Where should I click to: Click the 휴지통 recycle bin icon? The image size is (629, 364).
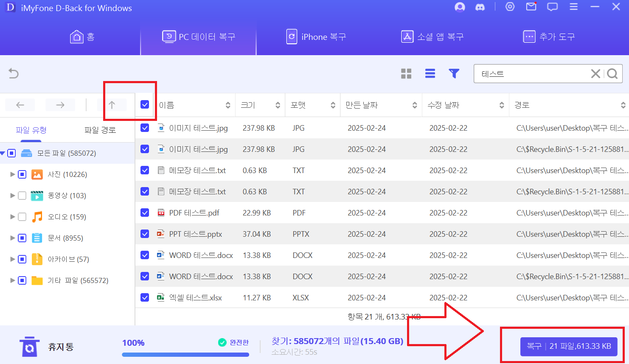29,347
